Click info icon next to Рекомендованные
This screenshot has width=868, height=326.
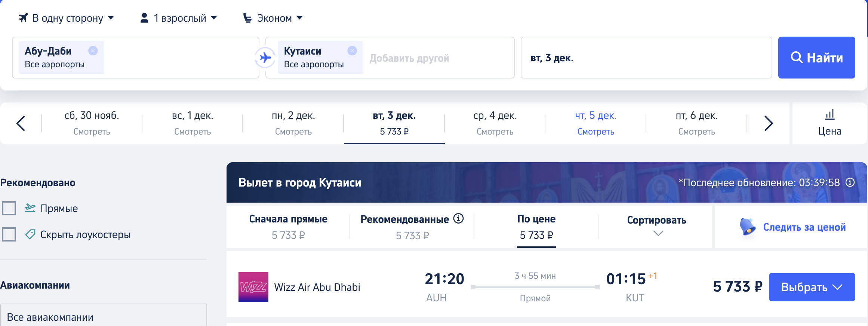458,218
